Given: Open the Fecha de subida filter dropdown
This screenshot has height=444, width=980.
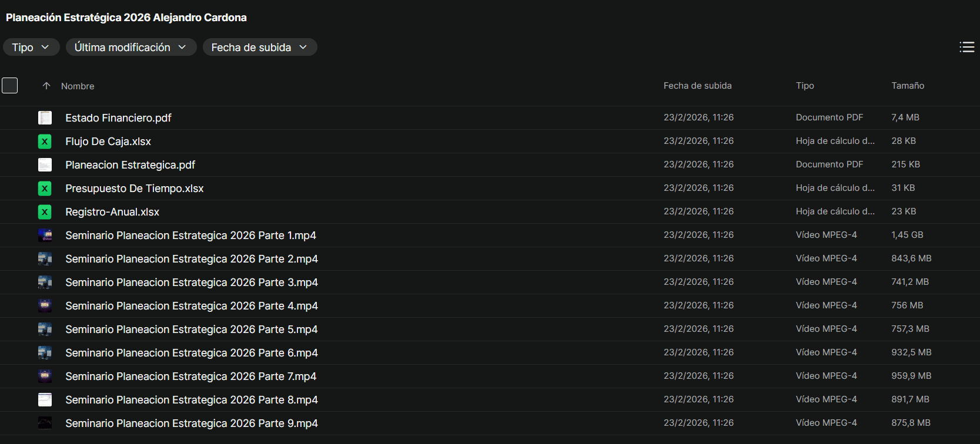Looking at the screenshot, I should (x=259, y=48).
